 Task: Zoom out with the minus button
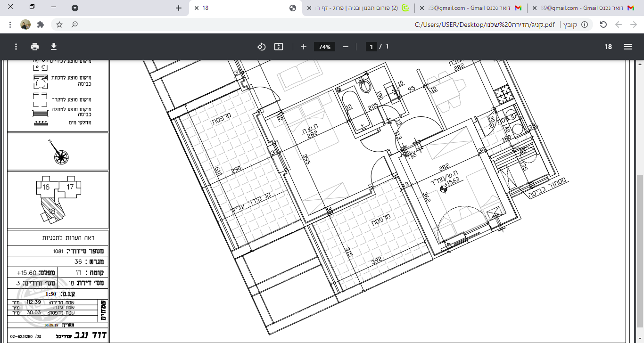346,47
